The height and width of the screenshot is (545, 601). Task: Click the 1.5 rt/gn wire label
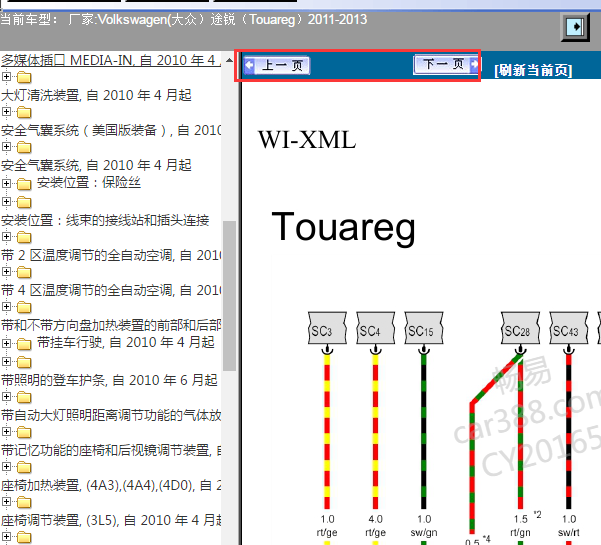click(520, 525)
